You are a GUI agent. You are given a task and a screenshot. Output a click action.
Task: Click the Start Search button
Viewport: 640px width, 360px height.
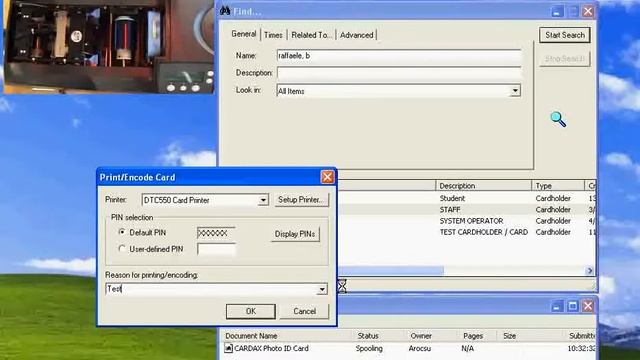[x=565, y=35]
